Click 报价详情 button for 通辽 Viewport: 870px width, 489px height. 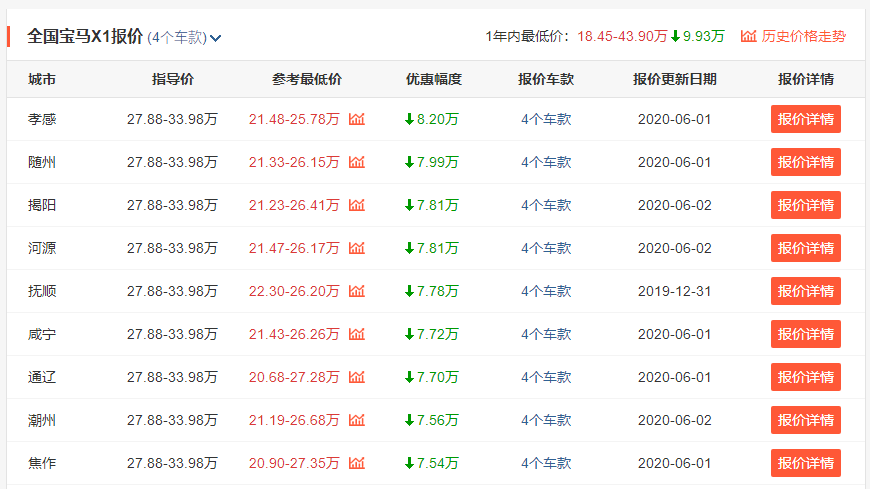click(x=806, y=377)
